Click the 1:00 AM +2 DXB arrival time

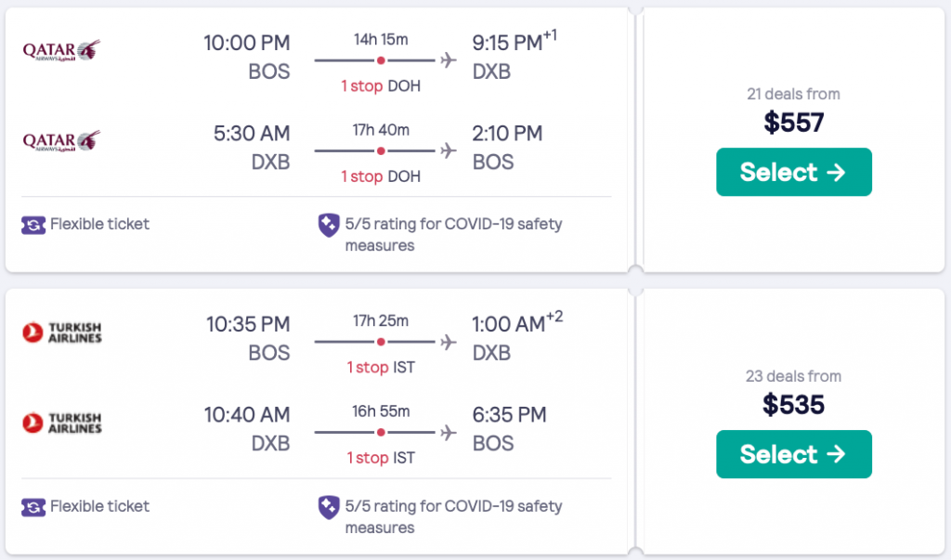(x=507, y=324)
